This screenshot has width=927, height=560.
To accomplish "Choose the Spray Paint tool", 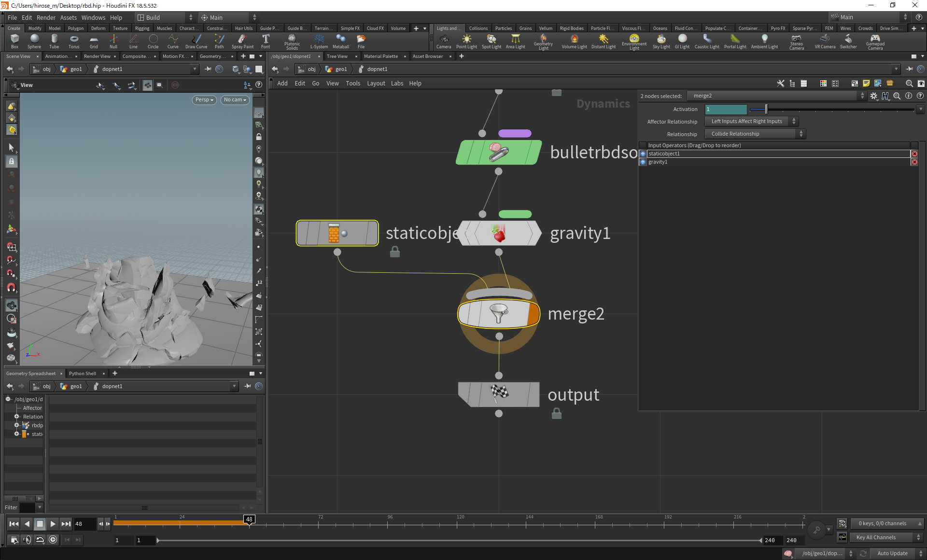I will click(x=242, y=42).
